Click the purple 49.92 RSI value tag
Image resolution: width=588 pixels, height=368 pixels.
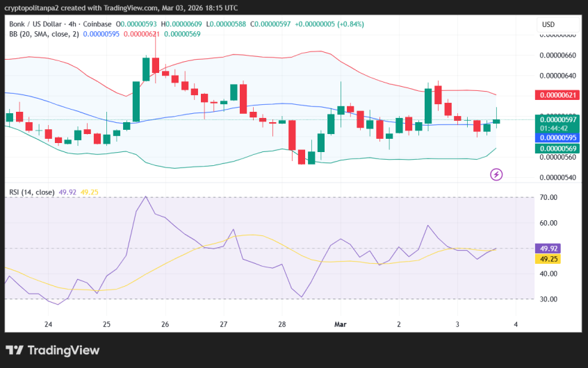pos(554,248)
